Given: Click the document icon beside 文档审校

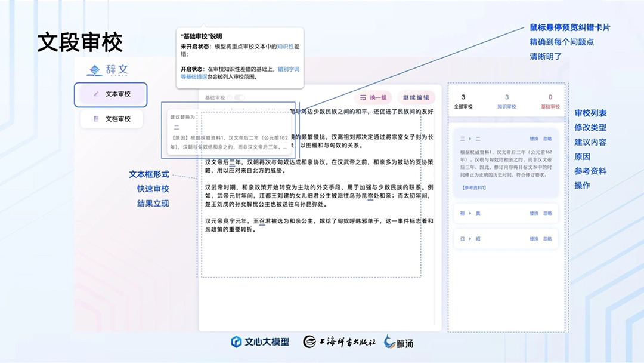Looking at the screenshot, I should pos(96,119).
